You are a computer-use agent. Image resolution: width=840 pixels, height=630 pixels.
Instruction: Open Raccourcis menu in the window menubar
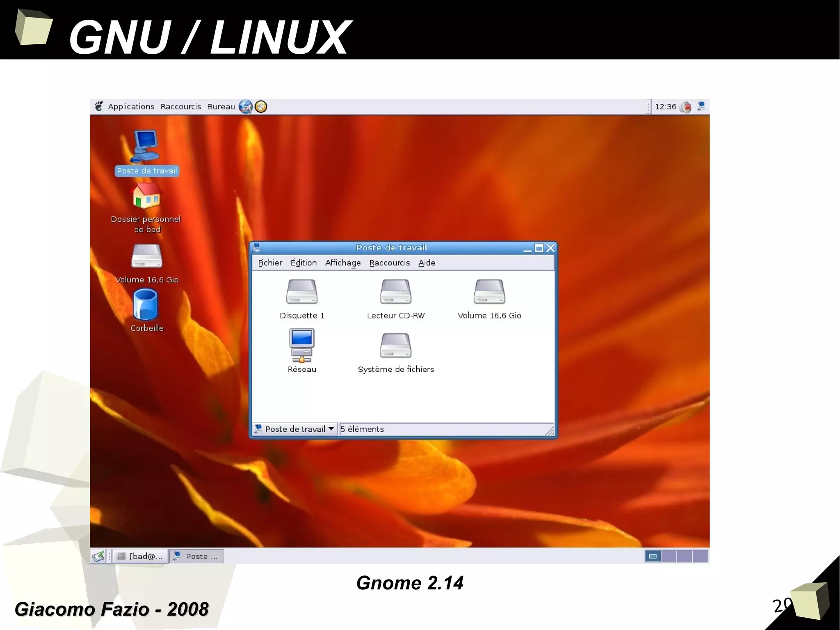(x=390, y=263)
